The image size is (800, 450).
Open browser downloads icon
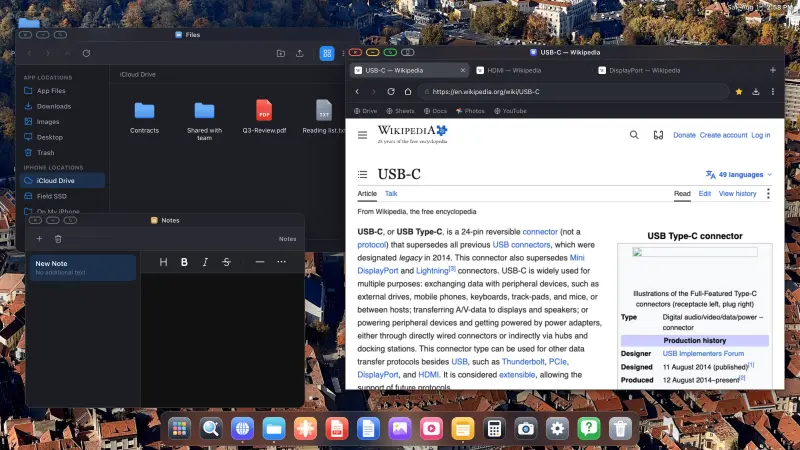tap(756, 92)
